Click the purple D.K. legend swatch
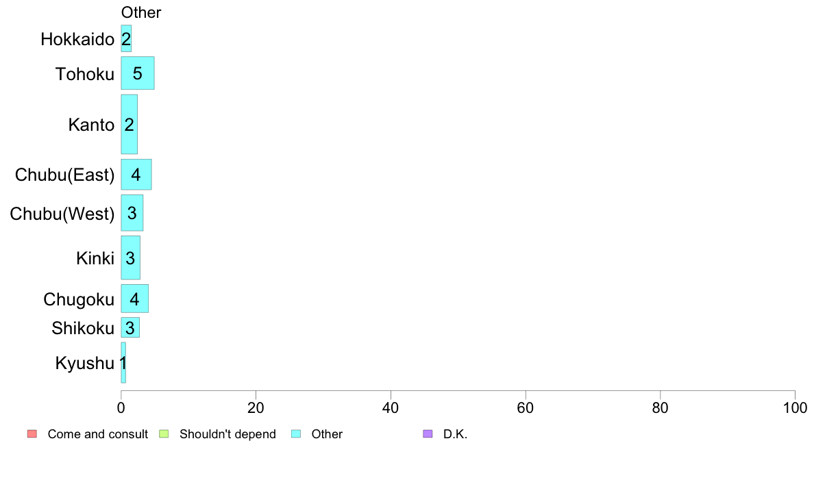Screen dimensions: 814x504 point(428,434)
